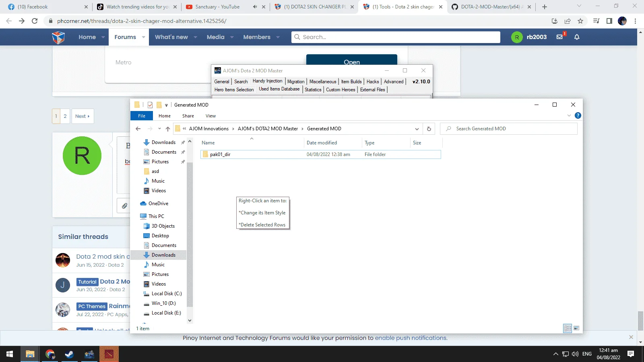The image size is (644, 362).
Task: Click the enable push notifications link
Action: [411, 338]
